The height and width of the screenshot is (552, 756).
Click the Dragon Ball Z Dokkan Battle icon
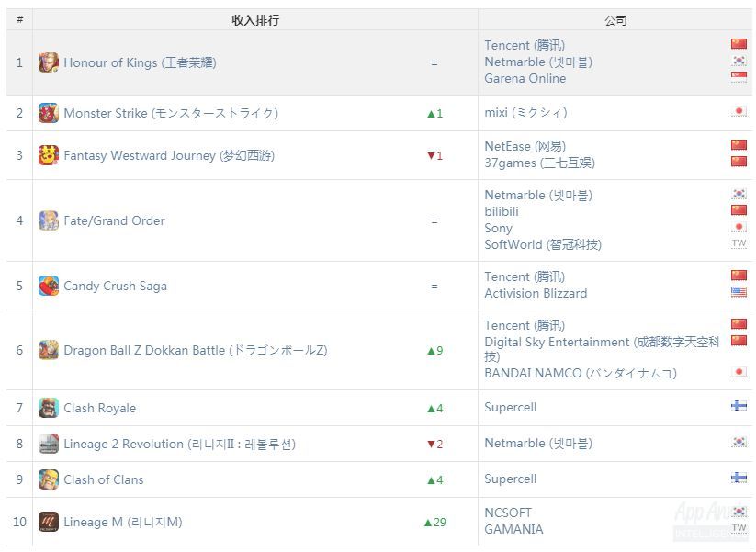tap(49, 350)
